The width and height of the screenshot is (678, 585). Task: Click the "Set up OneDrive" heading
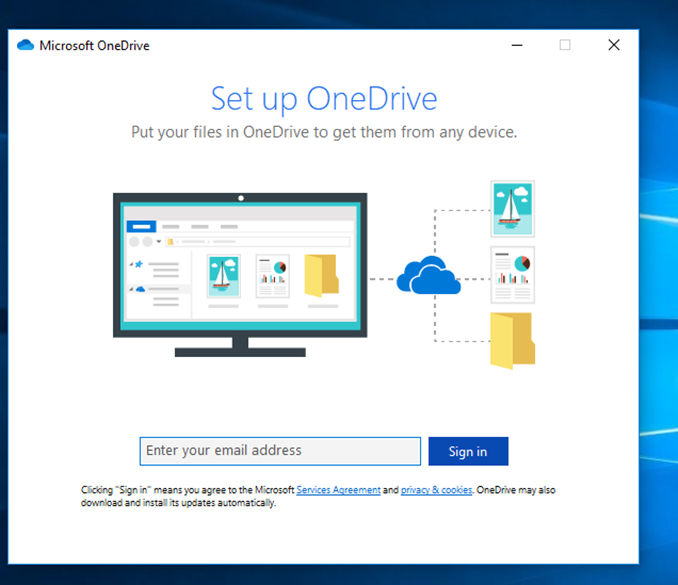(324, 99)
